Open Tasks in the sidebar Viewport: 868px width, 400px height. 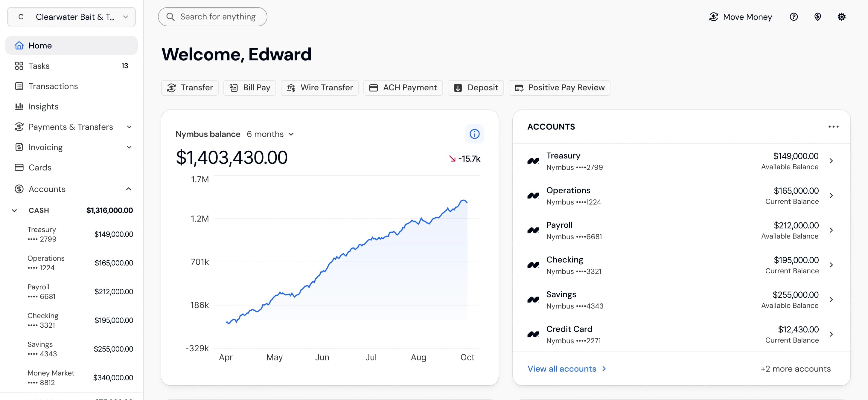[71, 66]
